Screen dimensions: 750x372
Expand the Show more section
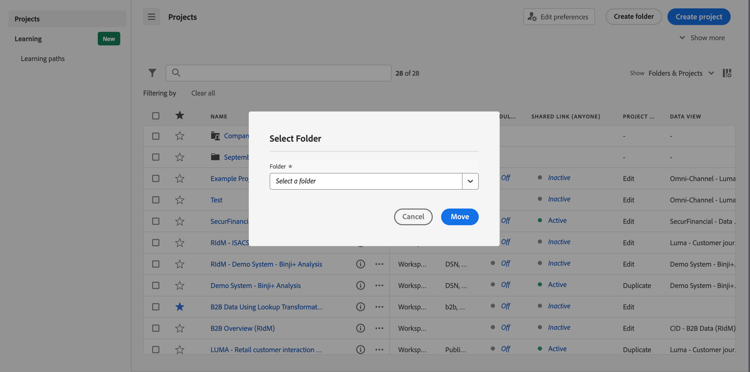[x=702, y=38]
